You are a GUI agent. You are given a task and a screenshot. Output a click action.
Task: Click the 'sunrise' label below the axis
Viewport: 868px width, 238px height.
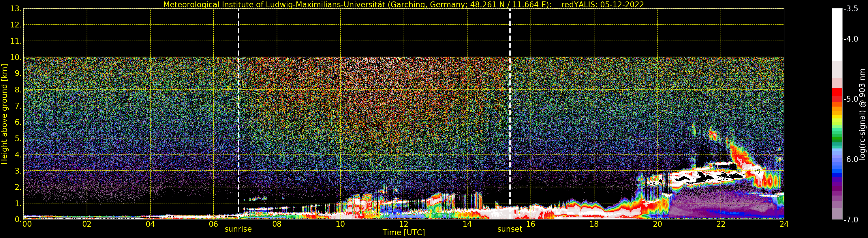coord(238,229)
